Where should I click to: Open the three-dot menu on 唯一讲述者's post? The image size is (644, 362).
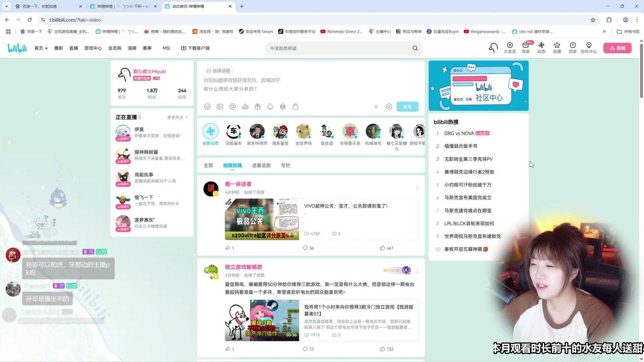point(417,187)
